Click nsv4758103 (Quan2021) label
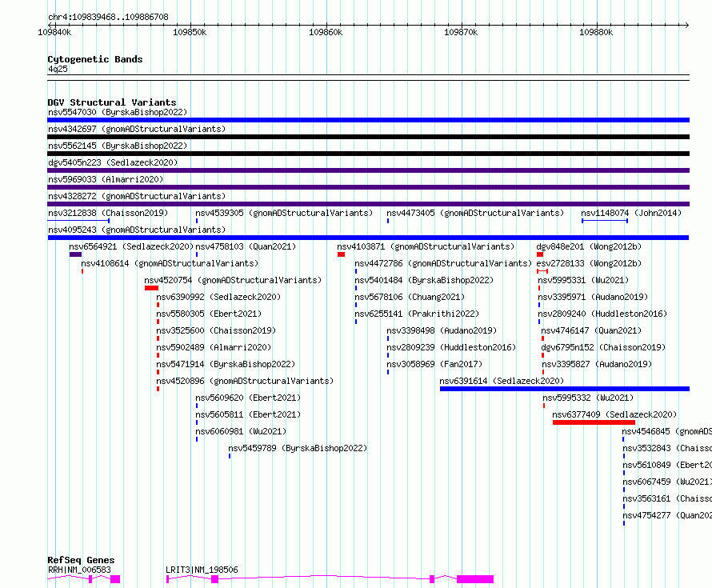The width and height of the screenshot is (712, 588). tap(246, 246)
